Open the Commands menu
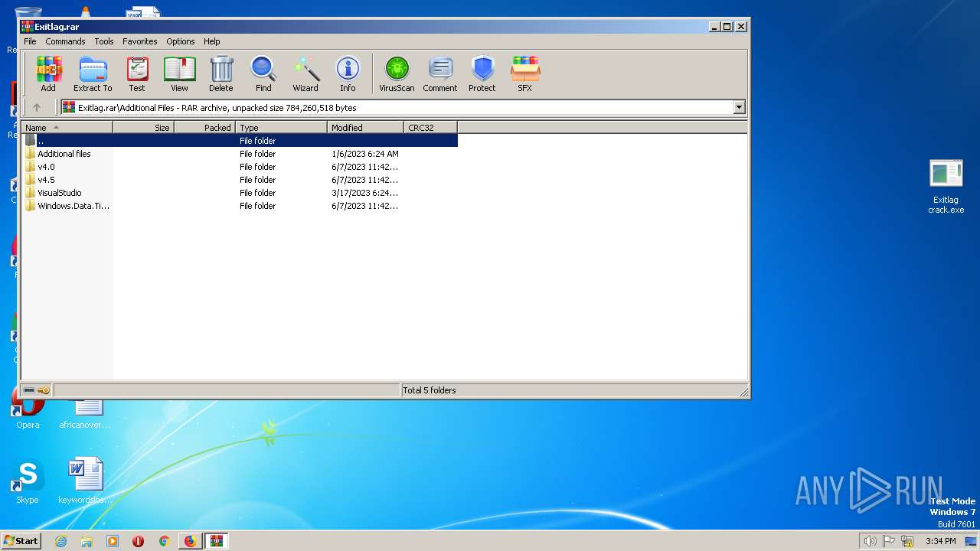This screenshot has width=980, height=551. click(65, 41)
